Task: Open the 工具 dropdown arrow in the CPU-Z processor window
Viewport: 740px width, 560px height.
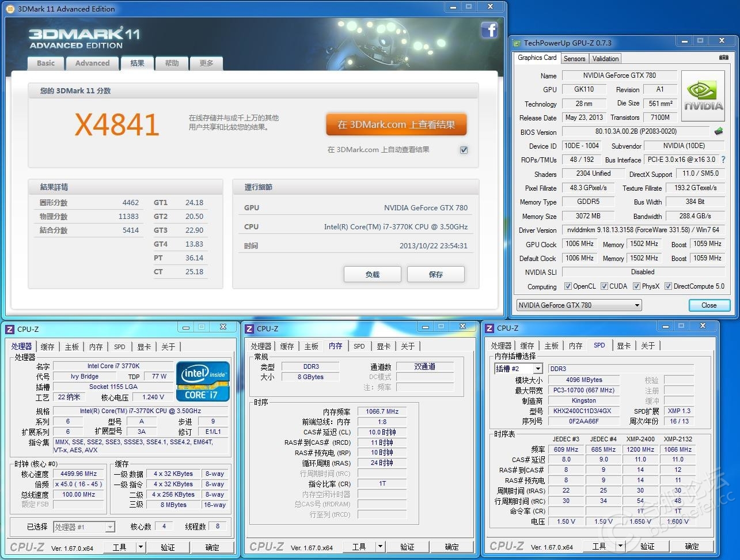Action: [140, 547]
